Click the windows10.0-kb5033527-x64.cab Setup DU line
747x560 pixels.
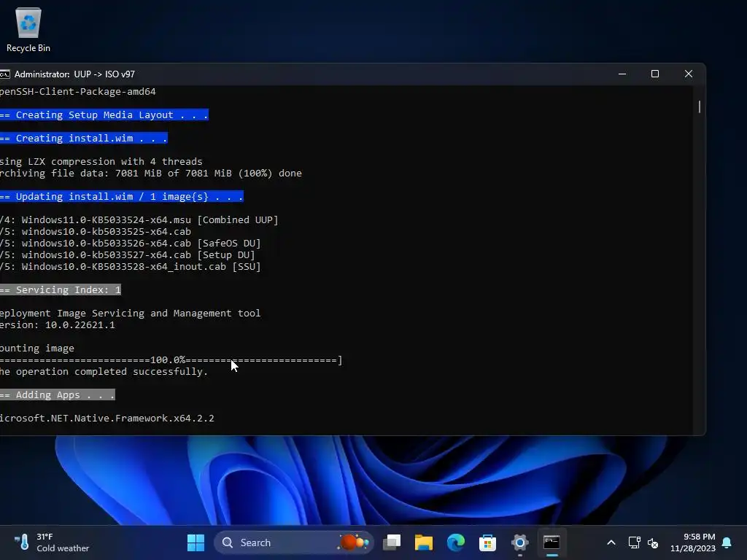point(128,254)
